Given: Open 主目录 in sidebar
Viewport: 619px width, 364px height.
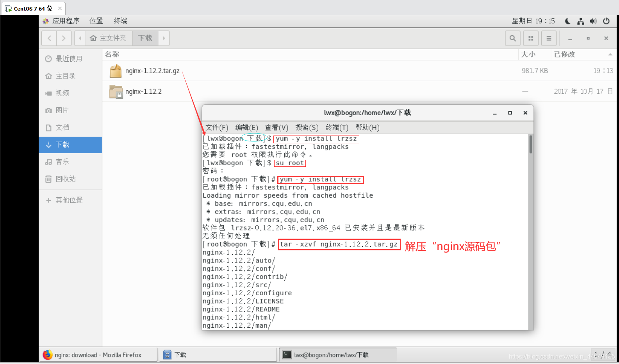Looking at the screenshot, I should tap(70, 76).
